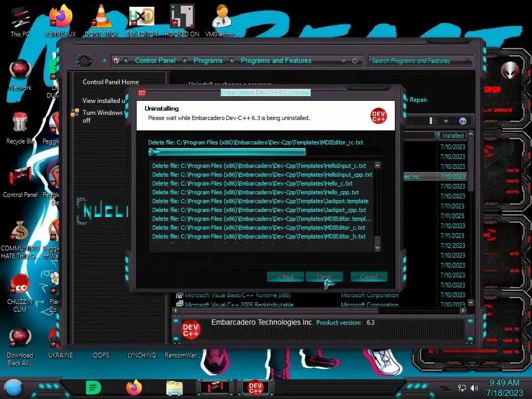The image size is (532, 399).
Task: Select the log line deleting Hello_cpp.txt
Action: [256, 192]
